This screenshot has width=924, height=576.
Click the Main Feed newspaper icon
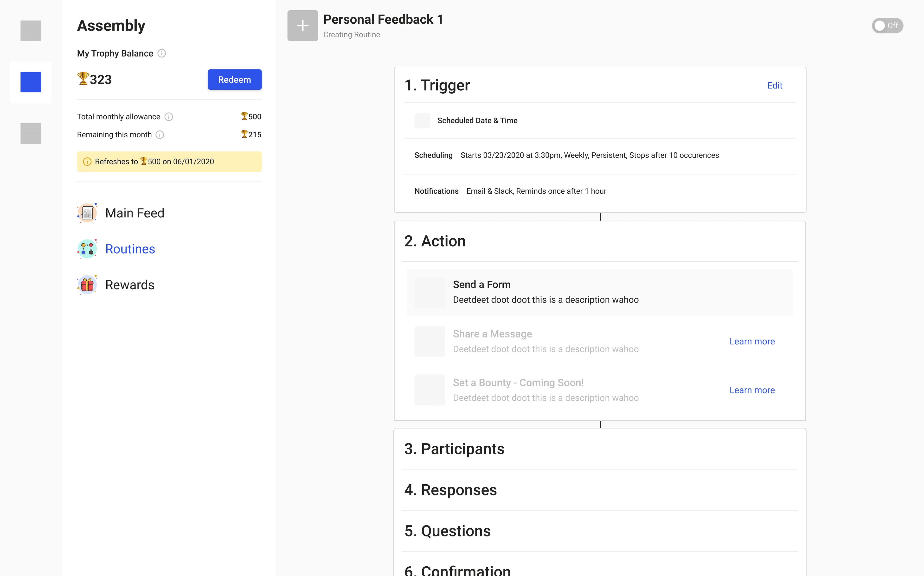(87, 213)
